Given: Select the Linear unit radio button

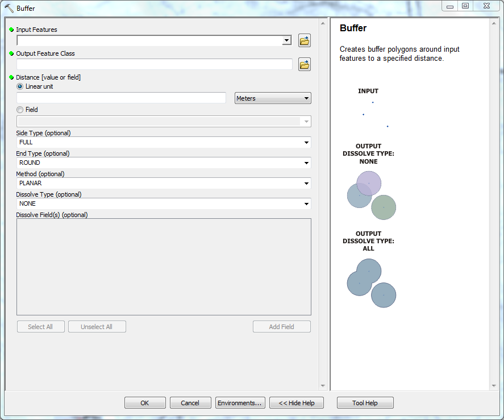Looking at the screenshot, I should tap(20, 86).
